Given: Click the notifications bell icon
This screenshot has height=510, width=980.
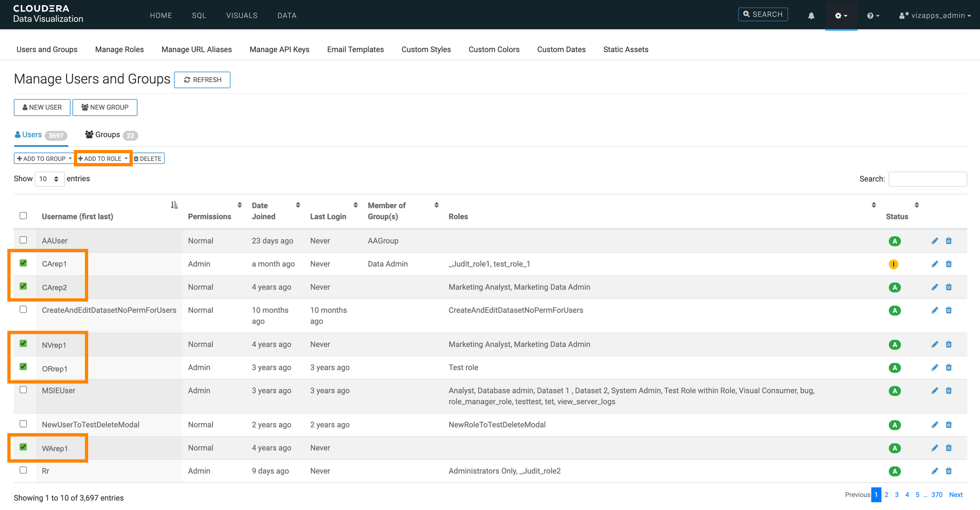Looking at the screenshot, I should (x=811, y=16).
